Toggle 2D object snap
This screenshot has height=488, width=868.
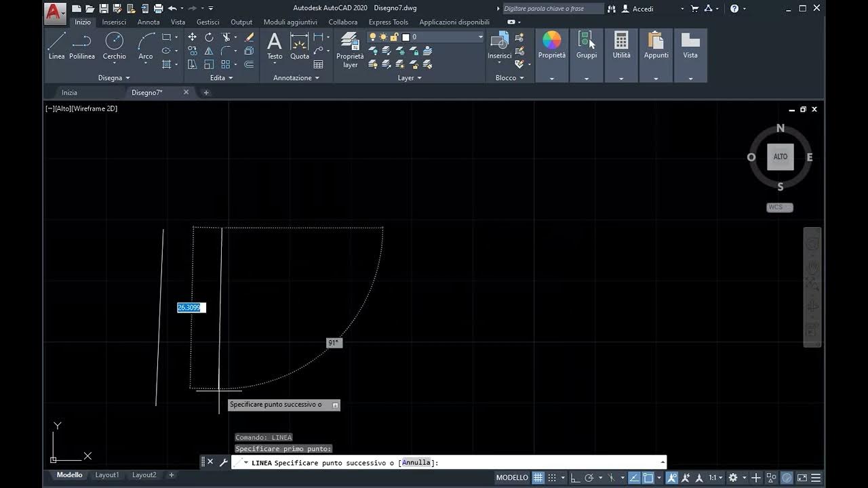(648, 478)
